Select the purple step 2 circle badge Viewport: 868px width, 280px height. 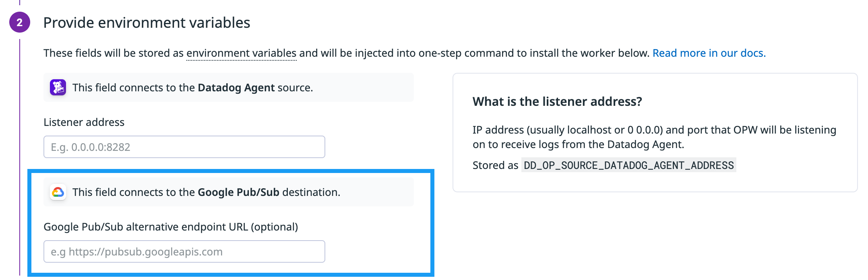click(x=20, y=23)
